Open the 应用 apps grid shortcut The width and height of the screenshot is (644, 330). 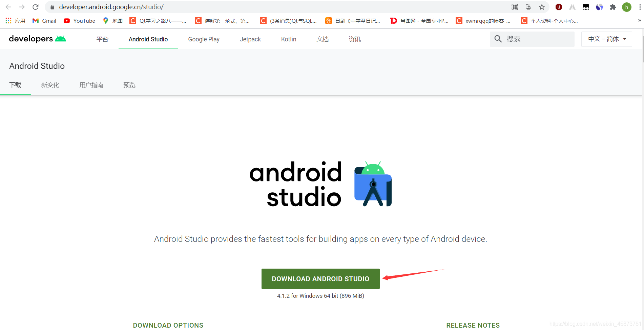point(16,21)
